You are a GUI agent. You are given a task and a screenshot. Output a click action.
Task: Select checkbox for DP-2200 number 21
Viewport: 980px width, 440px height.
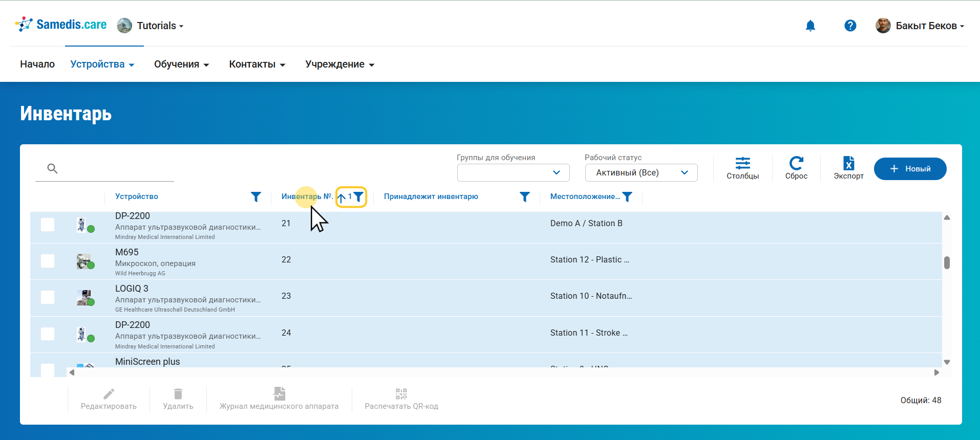[48, 225]
